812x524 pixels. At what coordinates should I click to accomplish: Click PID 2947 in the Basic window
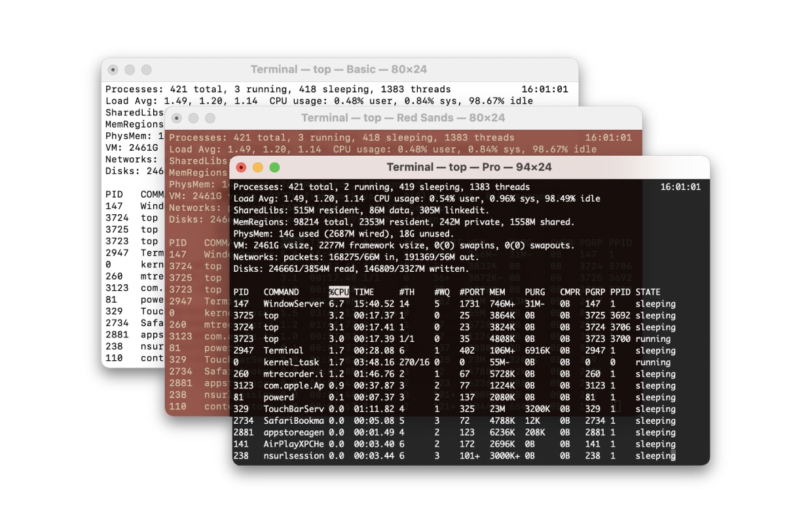coord(117,253)
